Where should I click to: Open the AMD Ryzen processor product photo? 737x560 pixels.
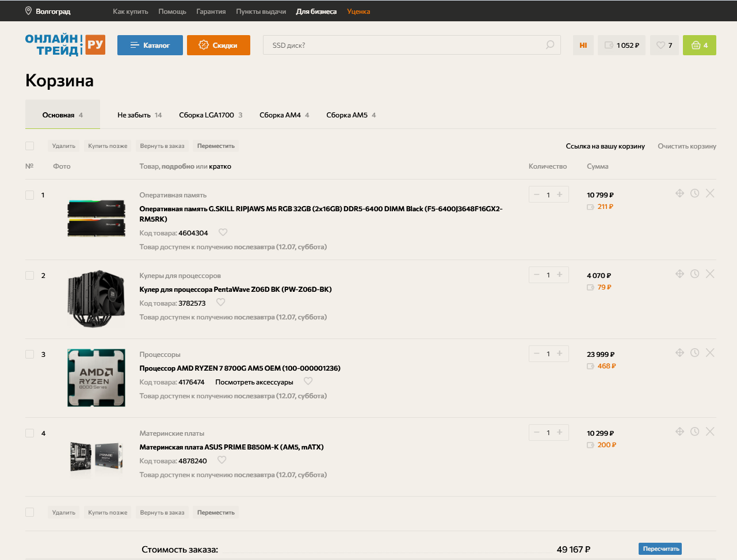[x=96, y=378]
